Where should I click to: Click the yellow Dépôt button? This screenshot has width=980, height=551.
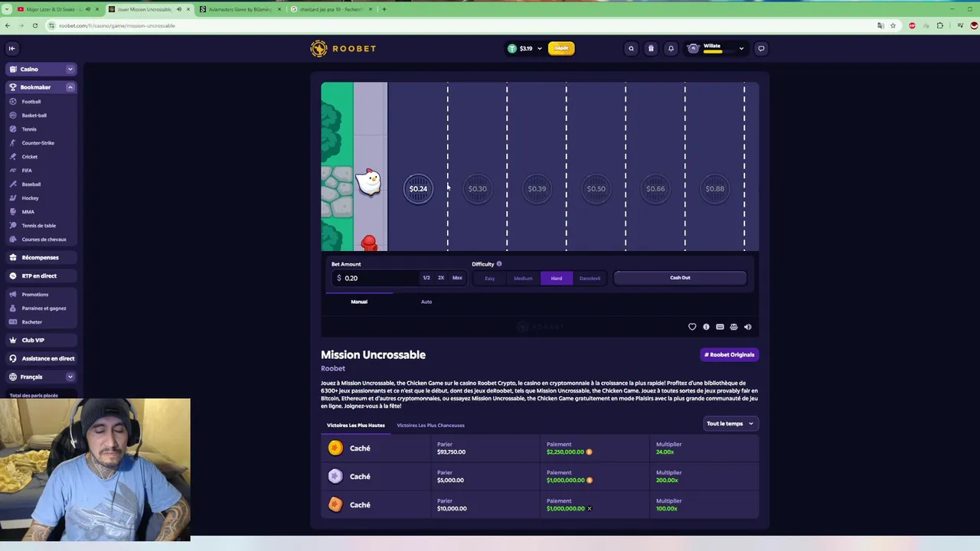coord(561,48)
